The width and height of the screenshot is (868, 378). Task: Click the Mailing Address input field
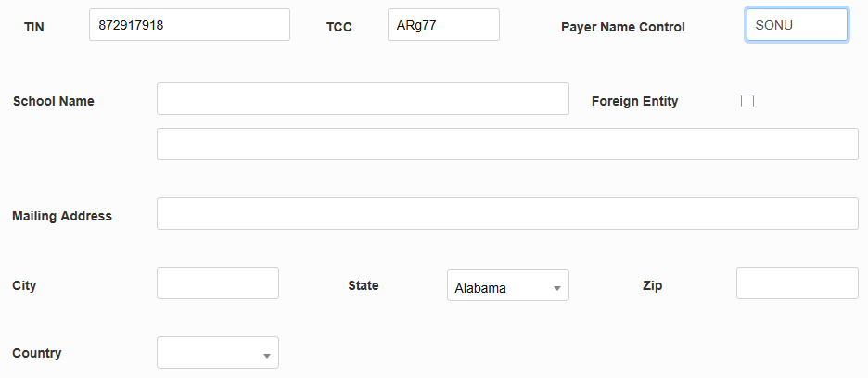coord(507,214)
